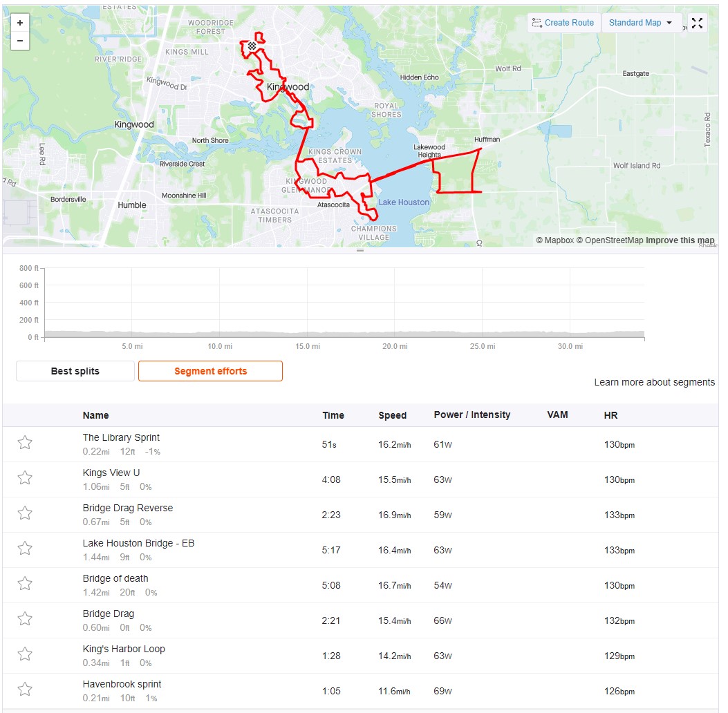This screenshot has width=728, height=713.
Task: Open the Standard Map dropdown
Action: [x=641, y=23]
